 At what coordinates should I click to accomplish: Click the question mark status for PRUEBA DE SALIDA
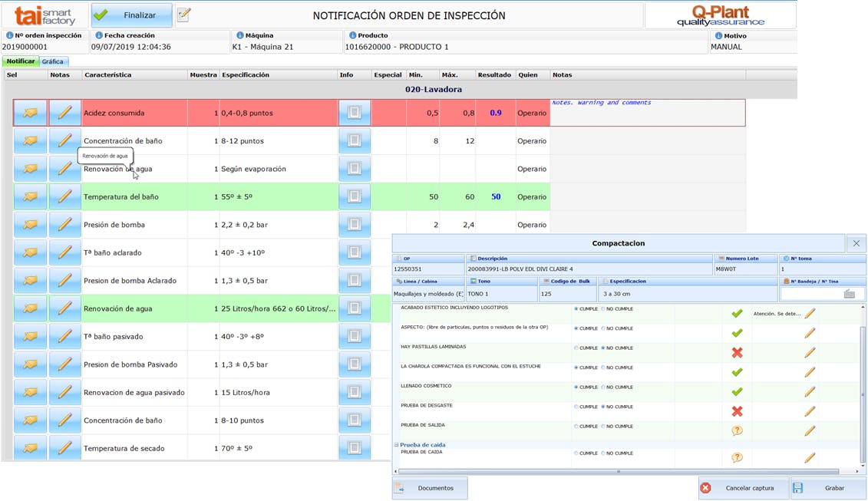click(x=737, y=430)
